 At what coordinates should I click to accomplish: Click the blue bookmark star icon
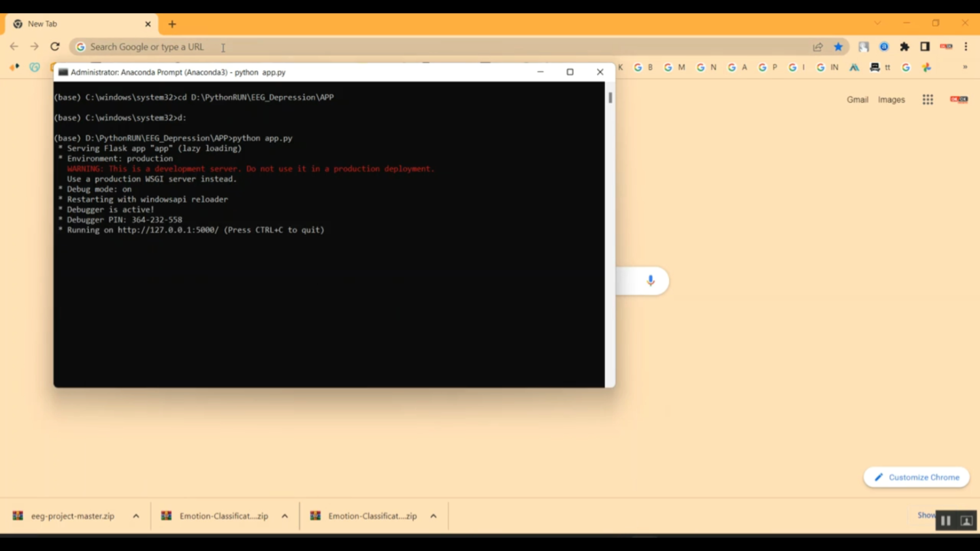(838, 46)
